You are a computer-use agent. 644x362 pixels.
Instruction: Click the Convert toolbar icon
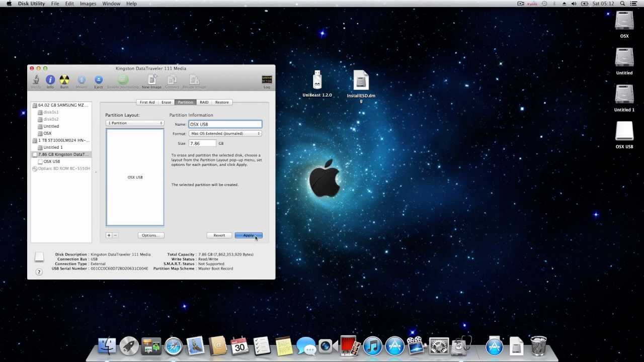coord(172,81)
